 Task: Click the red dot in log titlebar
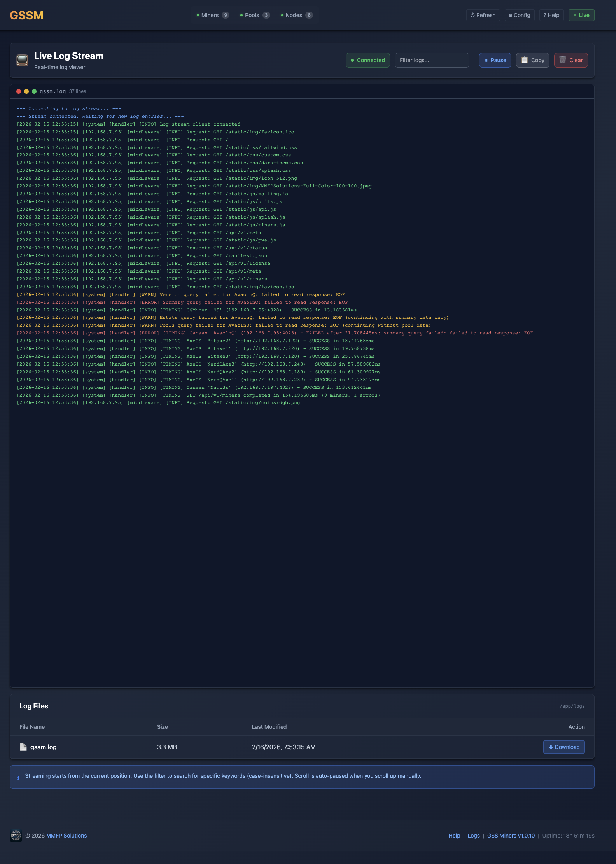(x=19, y=91)
